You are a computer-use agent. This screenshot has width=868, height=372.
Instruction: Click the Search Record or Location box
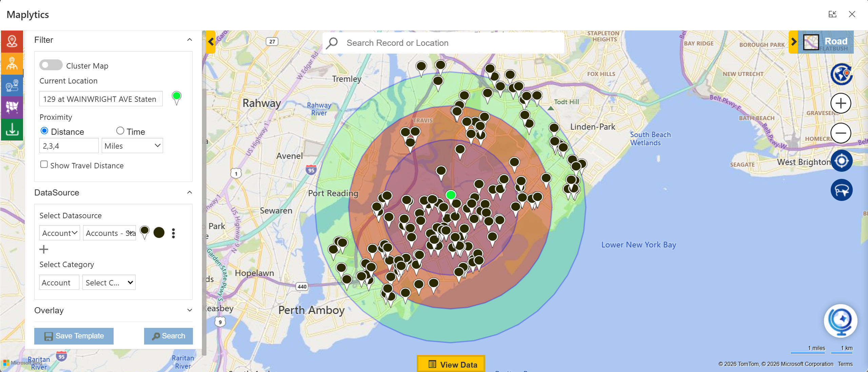(x=443, y=43)
